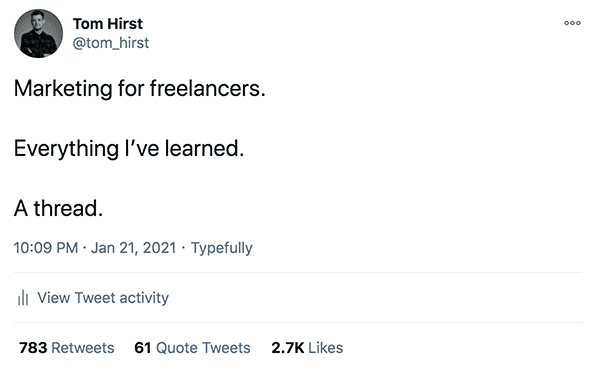The height and width of the screenshot is (371, 596).
Task: View who Likes this tweet
Action: [x=307, y=348]
